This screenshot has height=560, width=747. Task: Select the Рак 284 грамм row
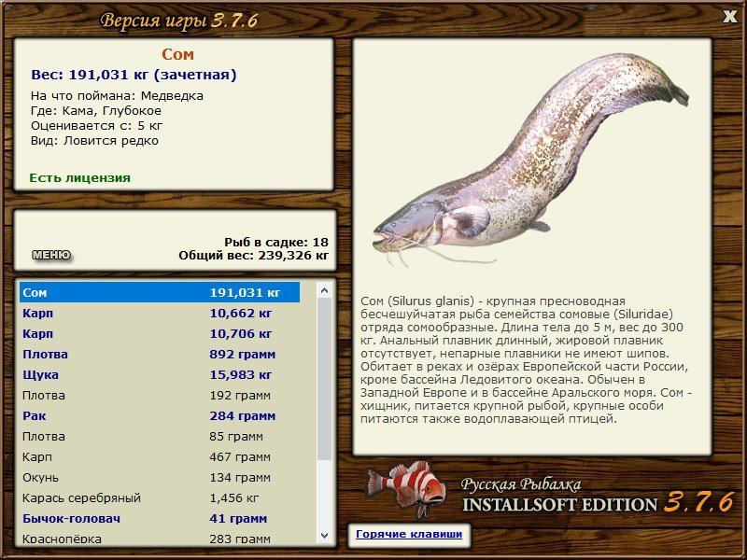[x=160, y=415]
